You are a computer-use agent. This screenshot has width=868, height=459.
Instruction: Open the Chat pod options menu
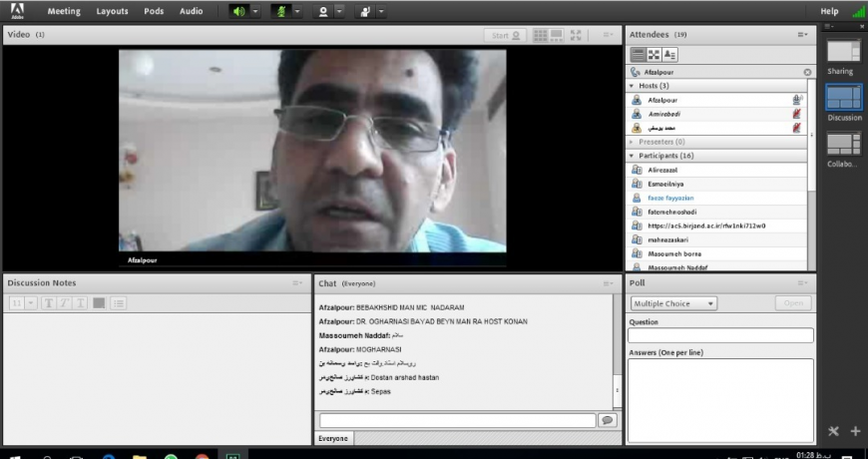pyautogui.click(x=609, y=284)
